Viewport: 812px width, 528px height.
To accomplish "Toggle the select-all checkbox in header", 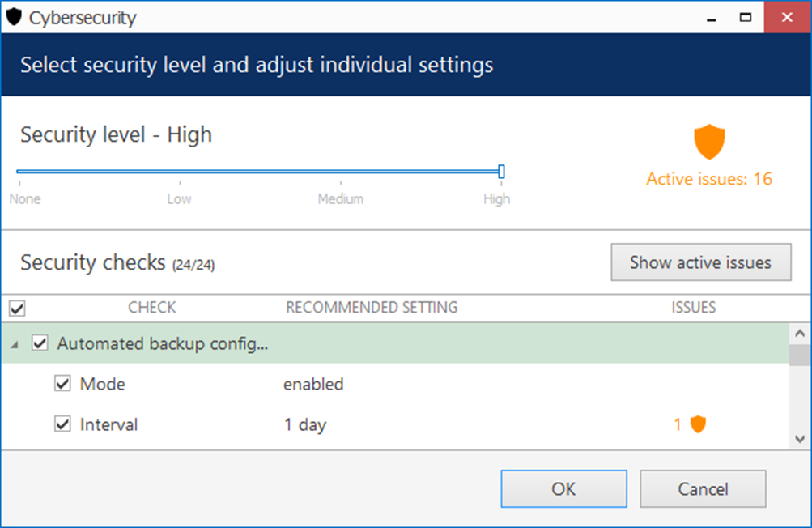I will (17, 309).
